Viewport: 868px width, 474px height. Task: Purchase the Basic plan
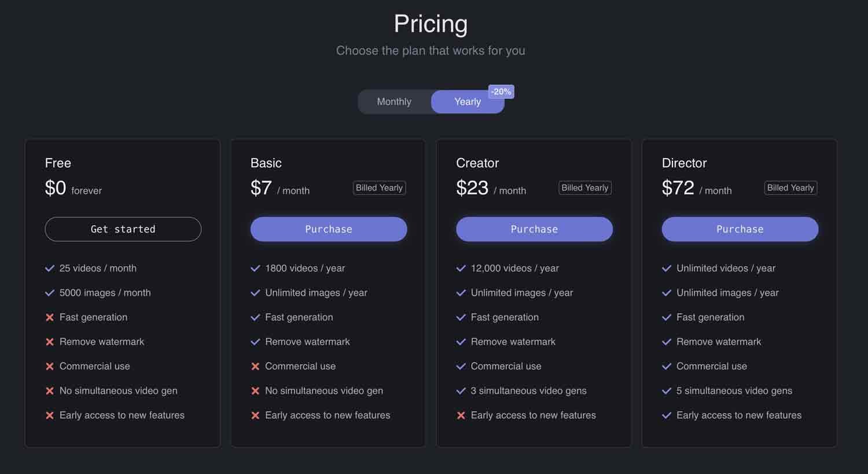(x=328, y=229)
